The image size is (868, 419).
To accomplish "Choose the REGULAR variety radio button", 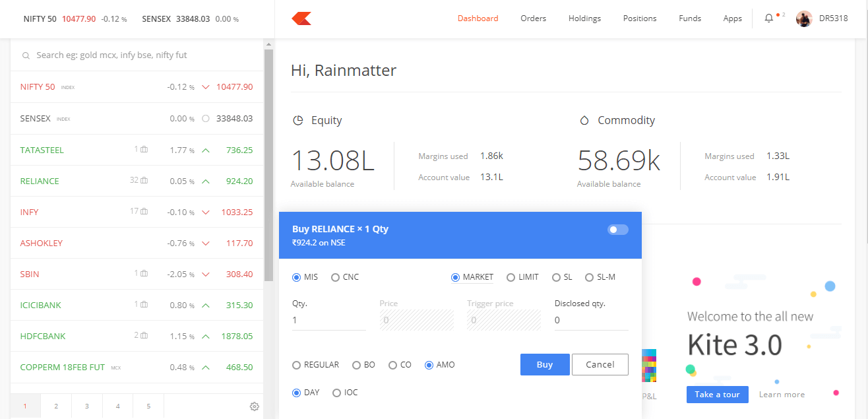I will [x=296, y=365].
